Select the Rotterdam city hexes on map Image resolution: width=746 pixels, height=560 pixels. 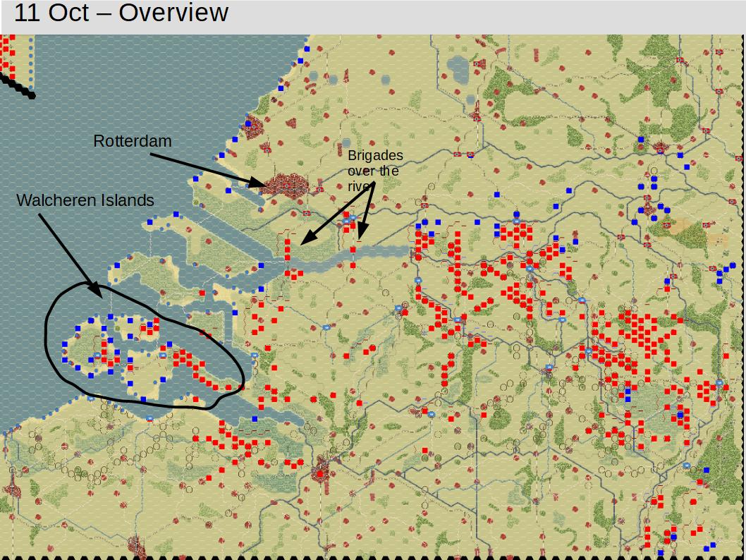click(286, 185)
